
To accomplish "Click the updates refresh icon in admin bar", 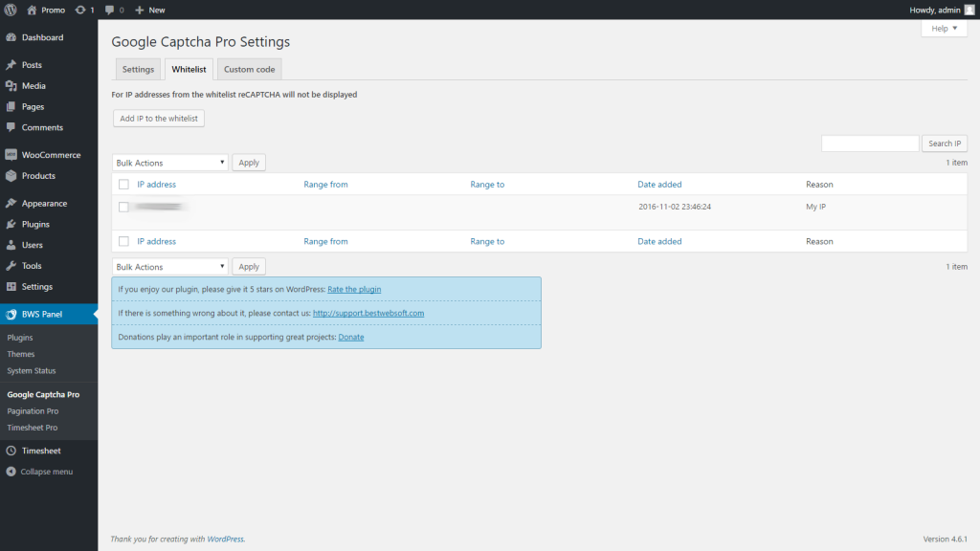I will tap(80, 10).
